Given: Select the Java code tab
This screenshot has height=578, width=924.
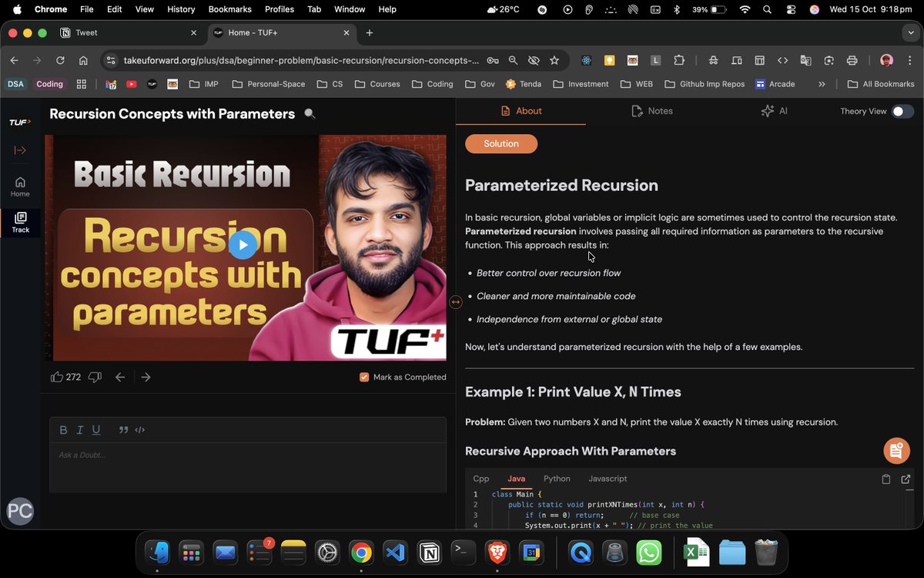Looking at the screenshot, I should click(x=516, y=479).
